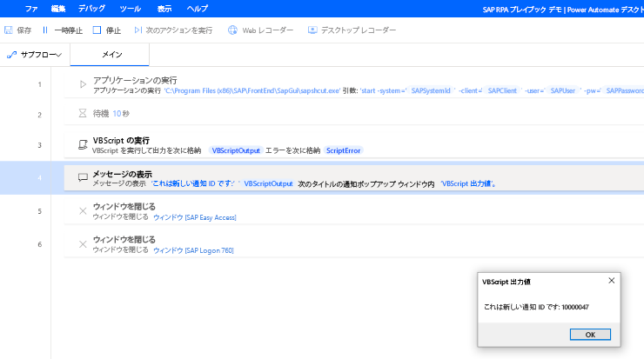Click ウィンドウ [SAP Logon 760] link
Image resolution: width=644 pixels, height=359 pixels.
pos(193,250)
